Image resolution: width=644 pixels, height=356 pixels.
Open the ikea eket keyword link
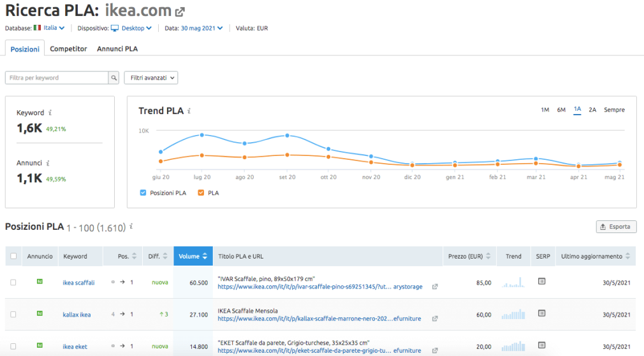[75, 346]
